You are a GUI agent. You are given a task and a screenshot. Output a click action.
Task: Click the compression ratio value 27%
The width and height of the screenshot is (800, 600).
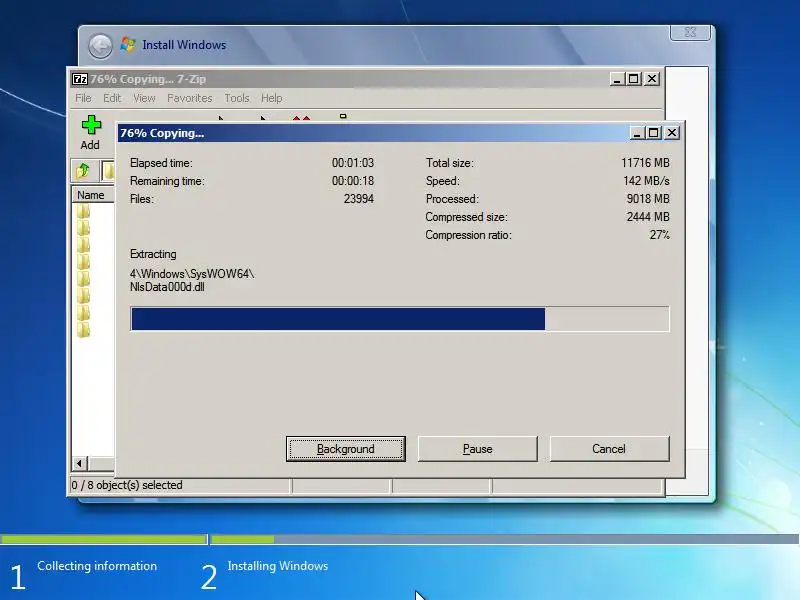659,235
